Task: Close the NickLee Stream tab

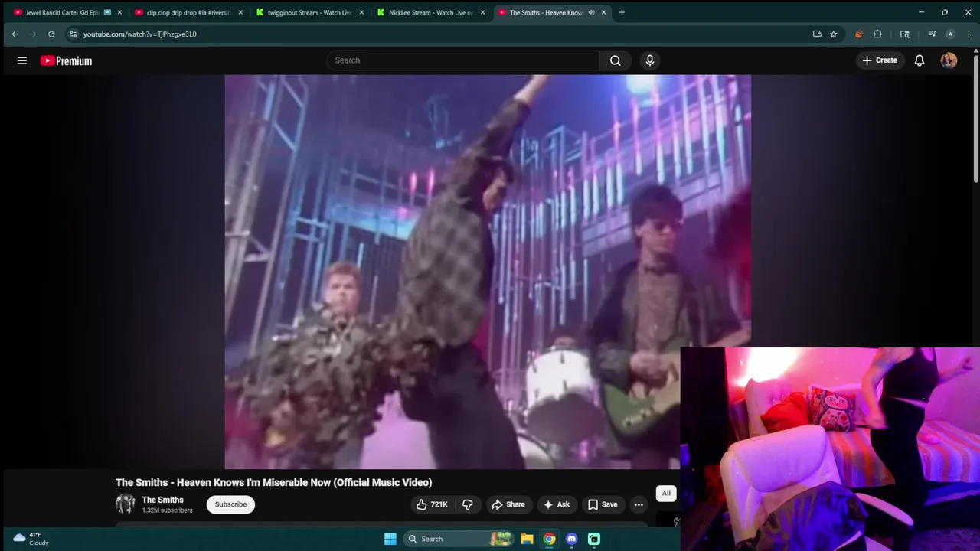Action: (x=482, y=12)
